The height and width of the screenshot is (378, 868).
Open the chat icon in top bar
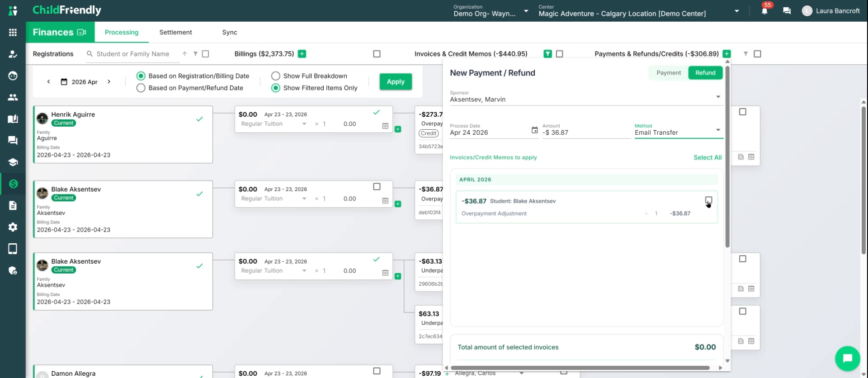[787, 11]
